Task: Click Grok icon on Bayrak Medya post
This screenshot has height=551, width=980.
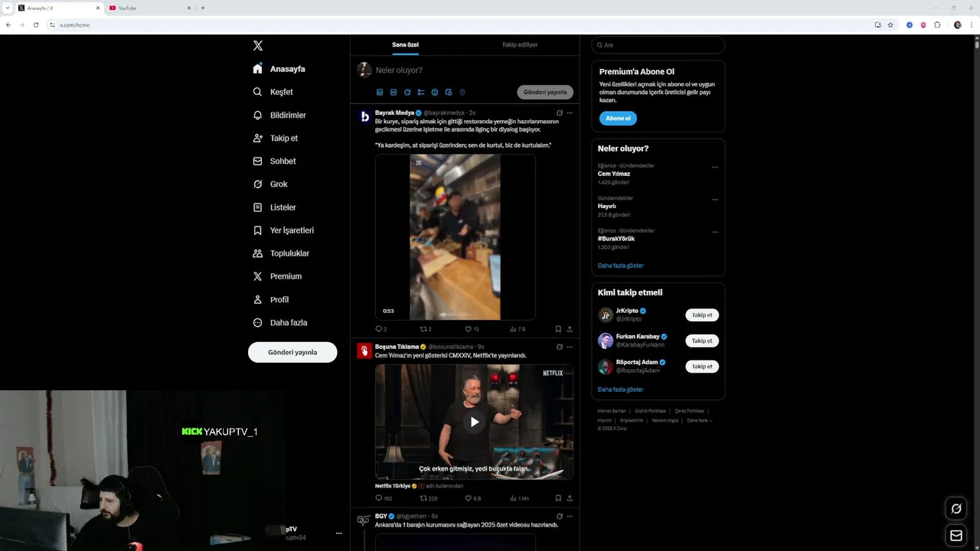Action: (560, 113)
